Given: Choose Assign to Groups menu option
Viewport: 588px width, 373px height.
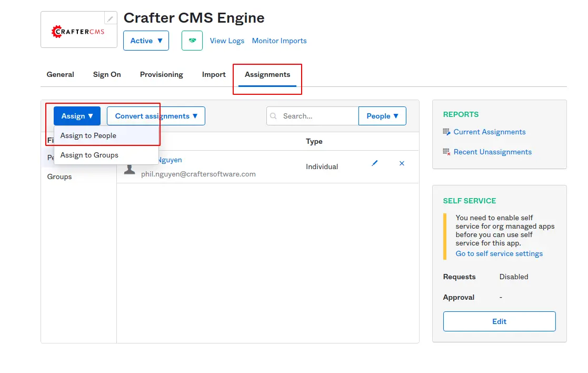Looking at the screenshot, I should tap(89, 155).
